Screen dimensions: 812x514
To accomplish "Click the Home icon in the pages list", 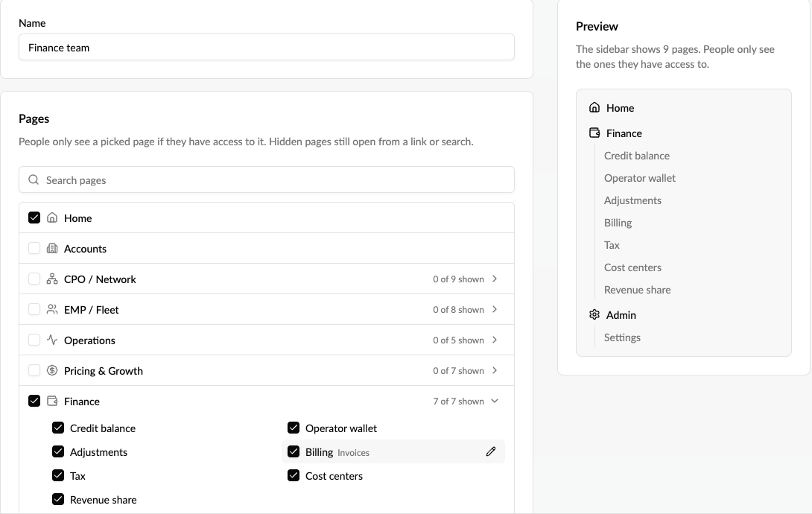I will coord(52,218).
